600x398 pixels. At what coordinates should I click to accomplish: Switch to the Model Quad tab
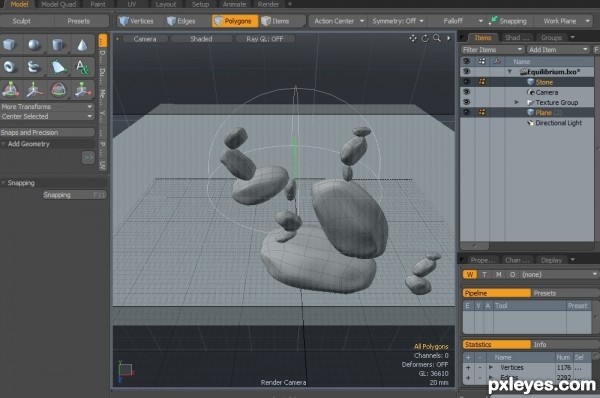click(x=59, y=4)
